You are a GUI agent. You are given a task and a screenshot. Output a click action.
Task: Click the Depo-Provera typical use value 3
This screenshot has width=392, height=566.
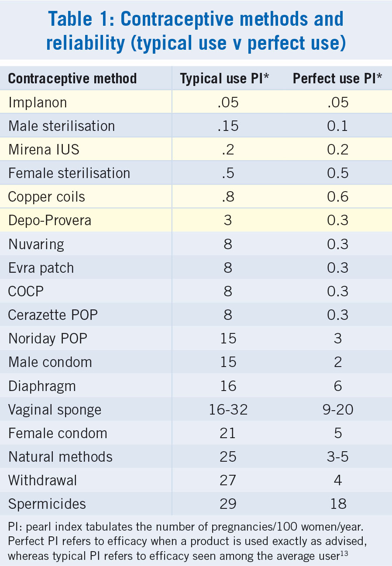[x=227, y=220]
